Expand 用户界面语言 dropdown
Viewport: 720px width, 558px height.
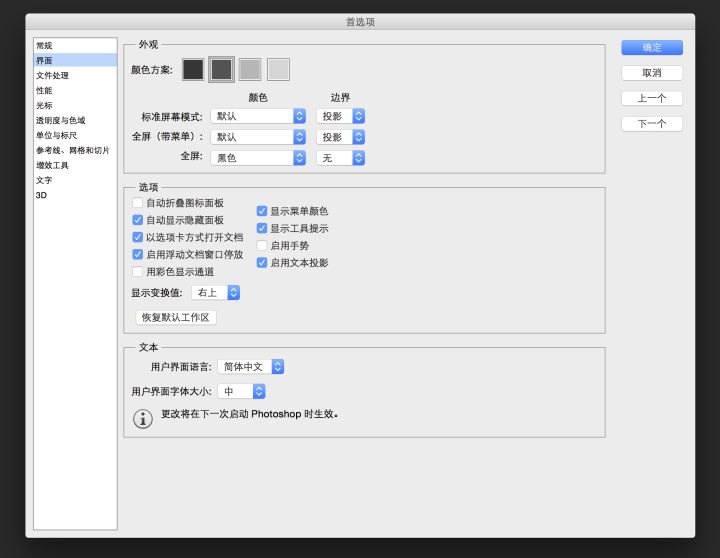pos(251,367)
